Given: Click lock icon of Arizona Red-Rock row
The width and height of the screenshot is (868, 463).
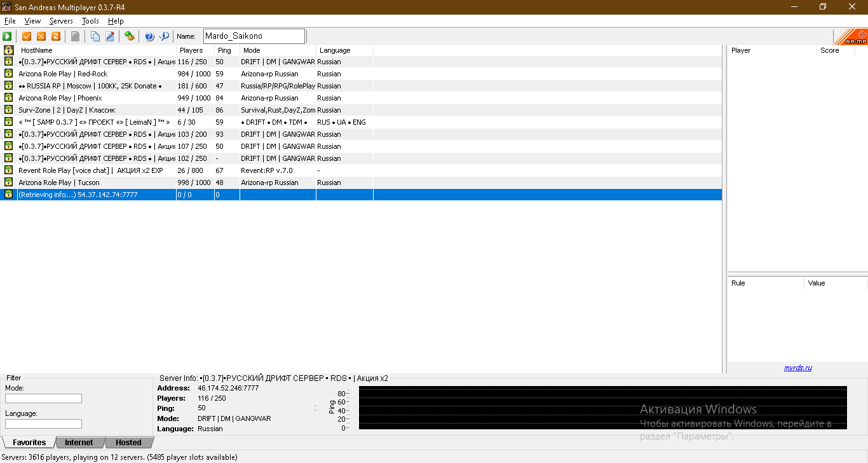Looking at the screenshot, I should point(9,74).
